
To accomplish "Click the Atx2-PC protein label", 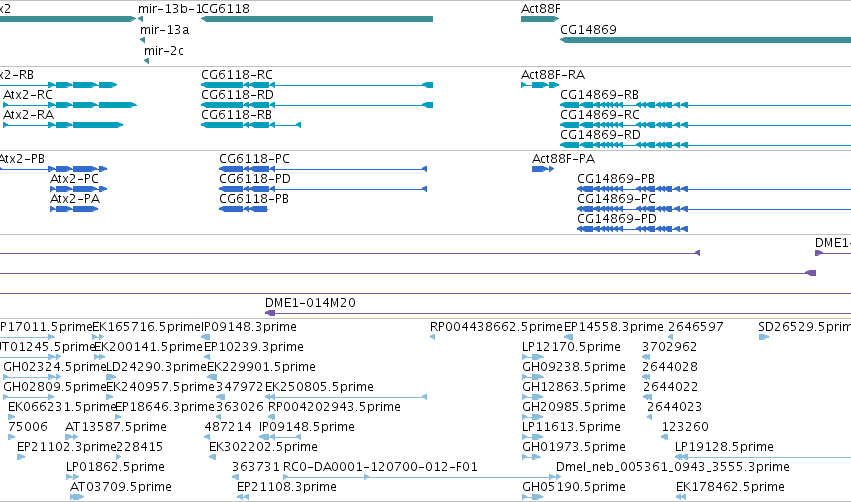I will click(74, 179).
